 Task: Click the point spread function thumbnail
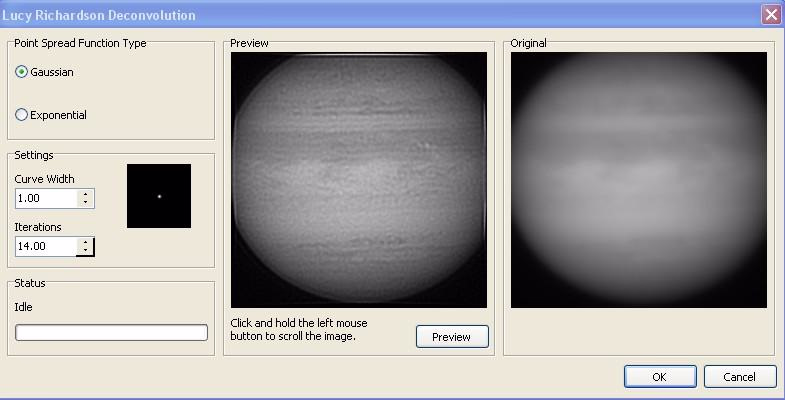159,196
